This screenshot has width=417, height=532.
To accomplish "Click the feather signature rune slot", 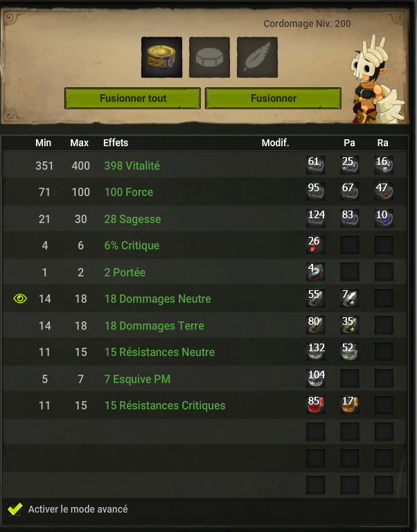I will [x=257, y=57].
